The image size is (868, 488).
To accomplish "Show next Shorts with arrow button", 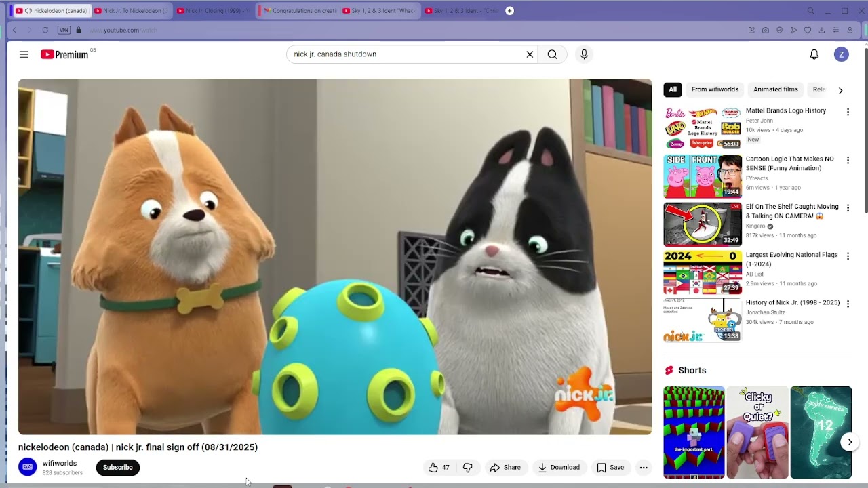I will 850,442.
